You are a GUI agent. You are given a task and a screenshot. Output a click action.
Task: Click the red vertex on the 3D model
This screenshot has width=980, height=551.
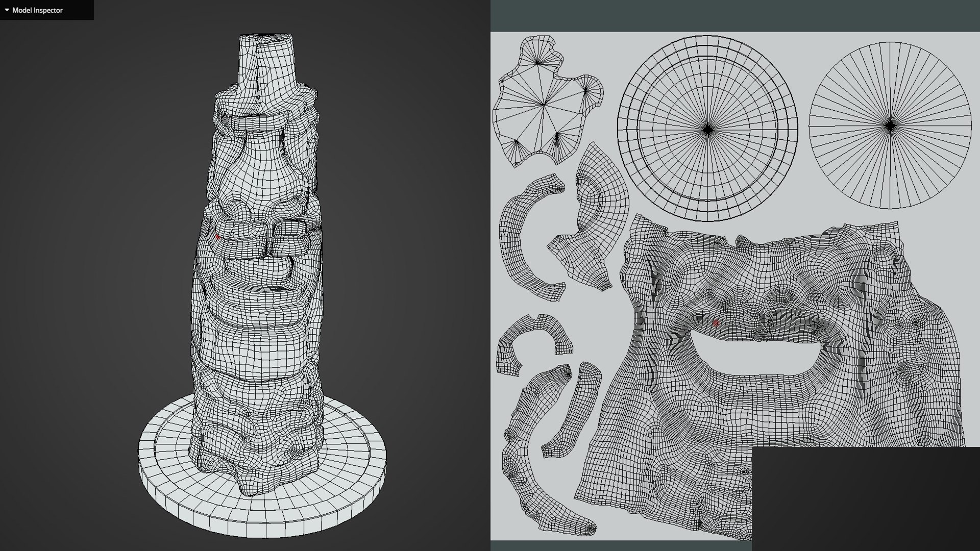(x=217, y=237)
